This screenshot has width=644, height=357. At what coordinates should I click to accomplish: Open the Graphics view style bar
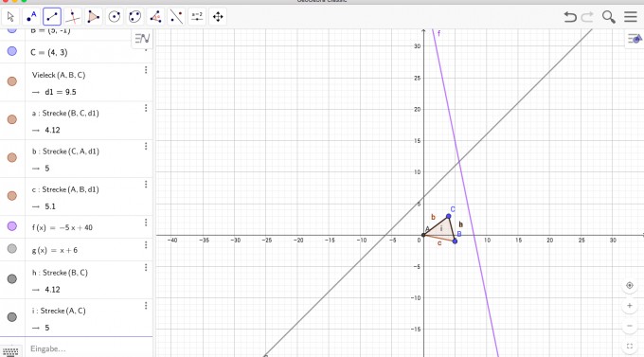(635, 39)
